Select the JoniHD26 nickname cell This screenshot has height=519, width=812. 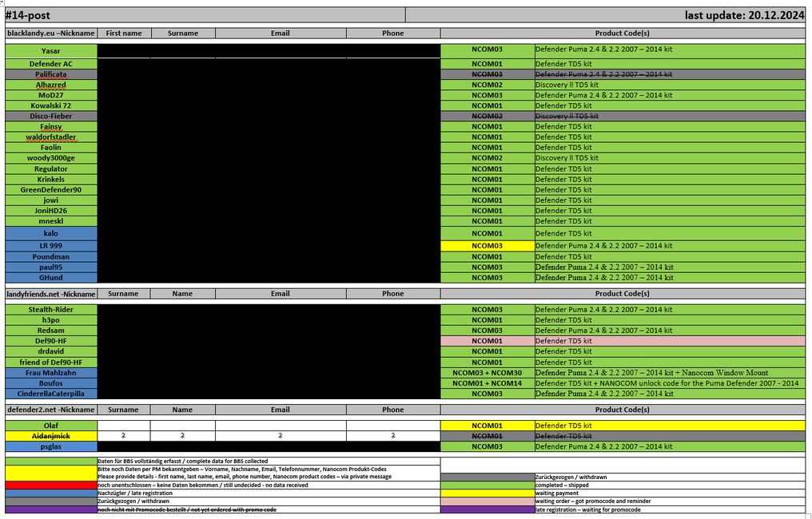51,211
